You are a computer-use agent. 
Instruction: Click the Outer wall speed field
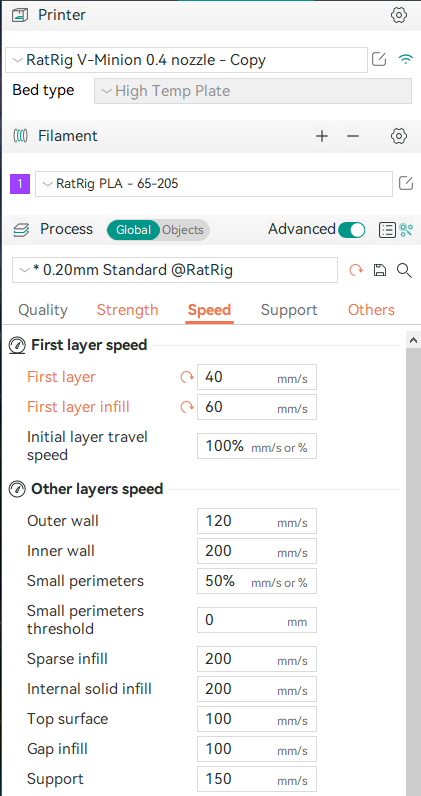pos(256,521)
